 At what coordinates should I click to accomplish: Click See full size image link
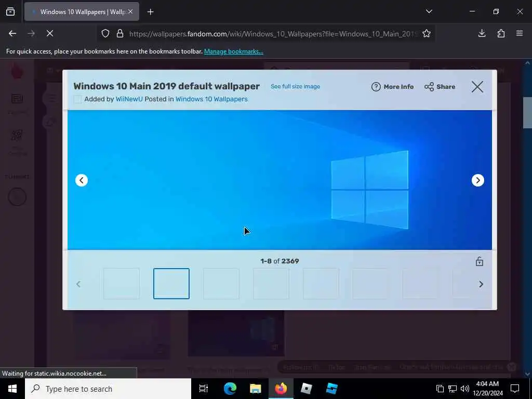295,87
